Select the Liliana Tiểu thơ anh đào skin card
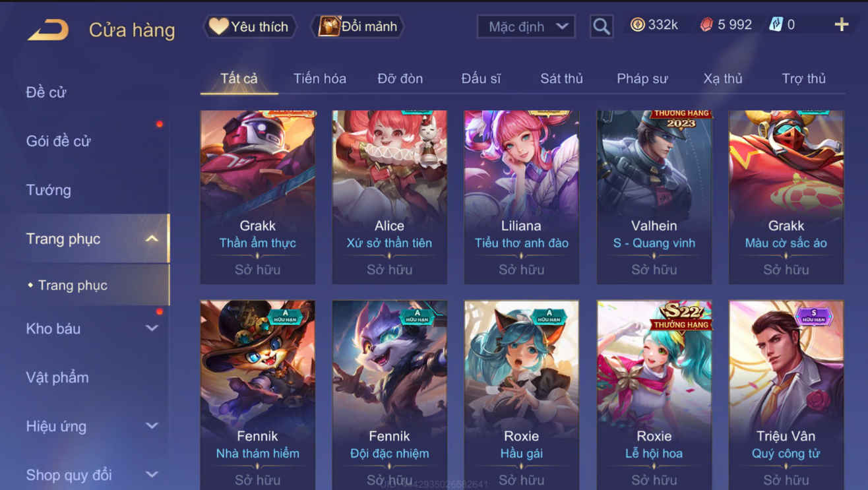 point(522,197)
